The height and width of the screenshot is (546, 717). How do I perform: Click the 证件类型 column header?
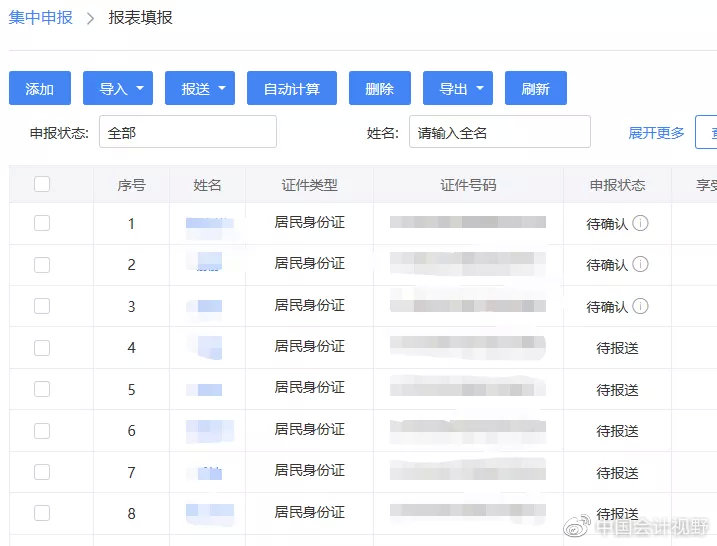[x=310, y=185]
